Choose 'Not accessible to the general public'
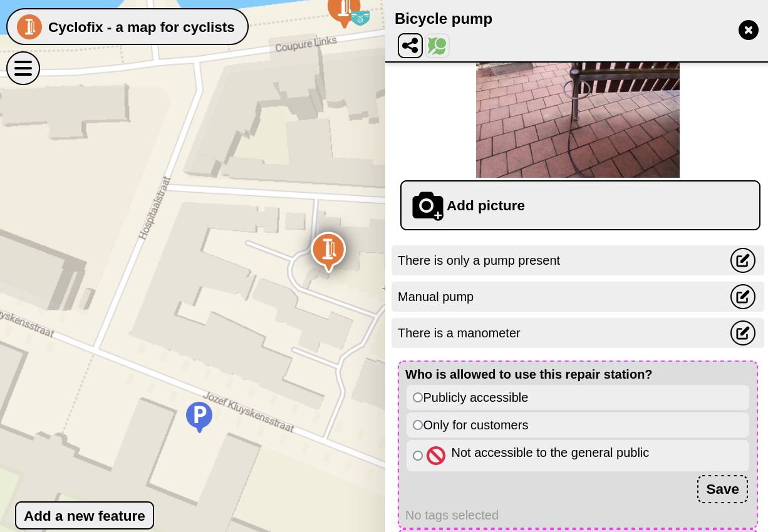 418,456
